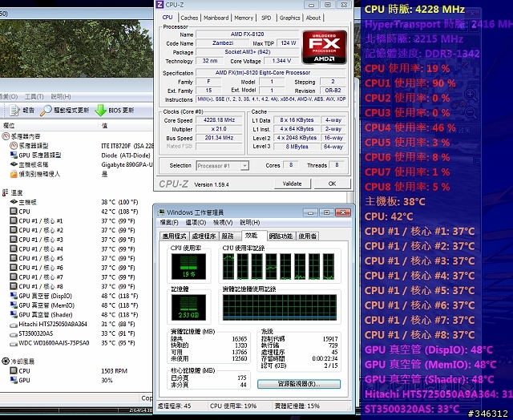Select the 感應器類型 row icon
The image size is (513, 420).
click(14, 146)
